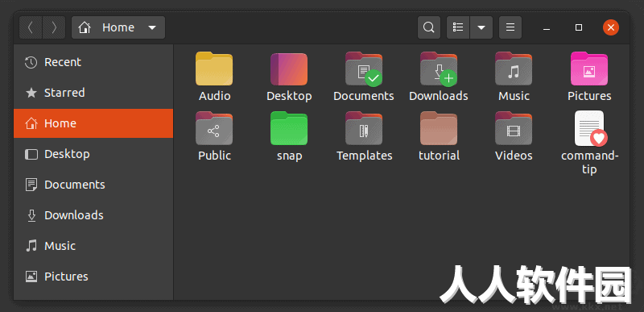Maximize the file manager window

pyautogui.click(x=579, y=27)
